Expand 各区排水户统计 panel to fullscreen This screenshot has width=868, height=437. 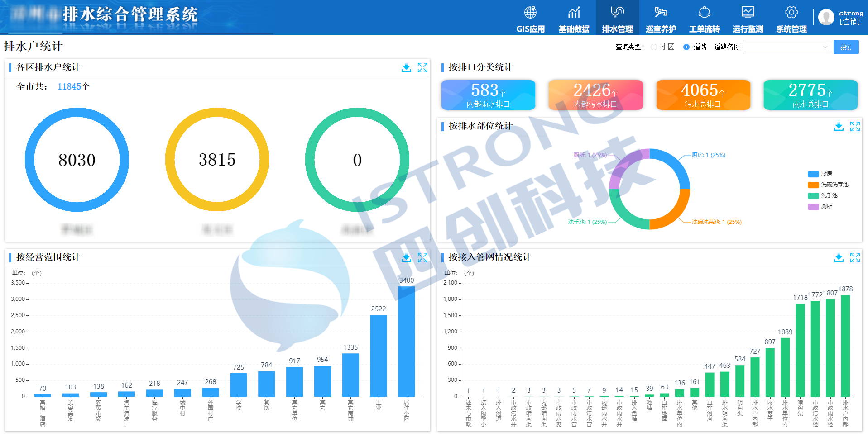422,67
